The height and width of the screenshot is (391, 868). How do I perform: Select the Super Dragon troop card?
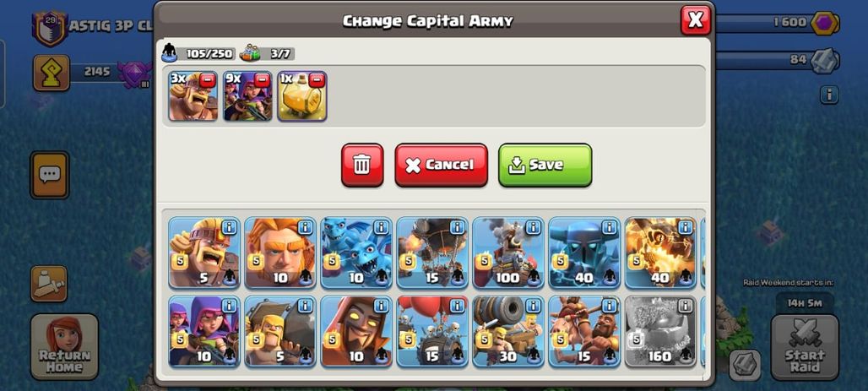coord(660,253)
